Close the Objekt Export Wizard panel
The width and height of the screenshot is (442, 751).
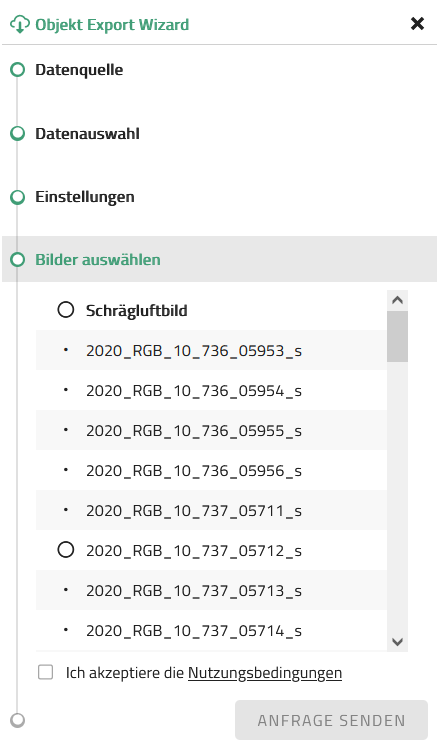417,23
